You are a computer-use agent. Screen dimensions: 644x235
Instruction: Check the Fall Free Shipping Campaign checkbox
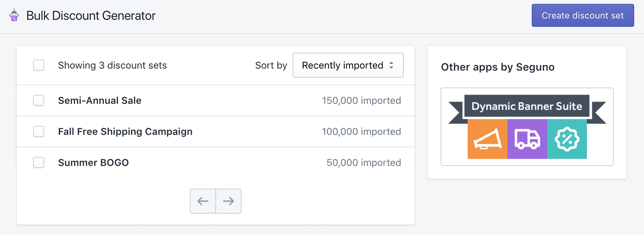[39, 131]
